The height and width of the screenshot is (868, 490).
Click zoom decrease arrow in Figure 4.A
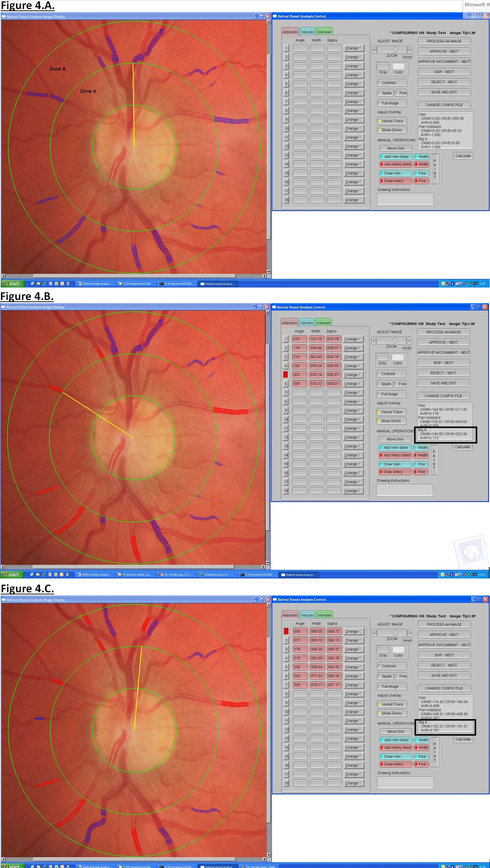[374, 50]
